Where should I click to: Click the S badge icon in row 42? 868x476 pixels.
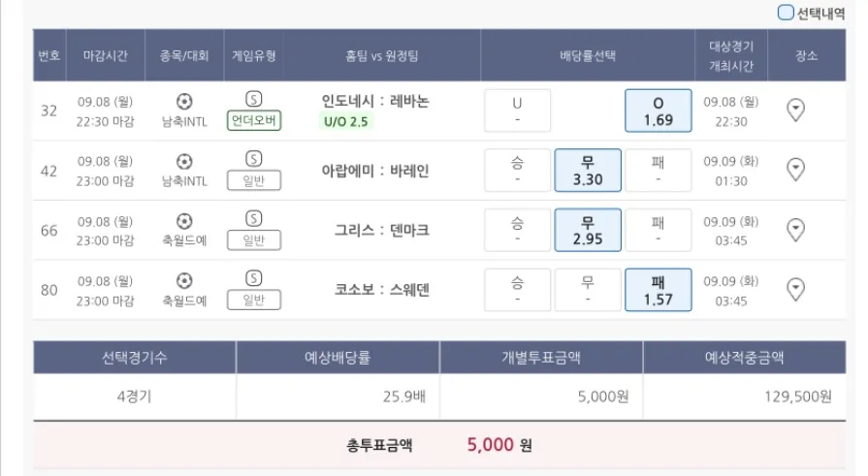[x=254, y=159]
